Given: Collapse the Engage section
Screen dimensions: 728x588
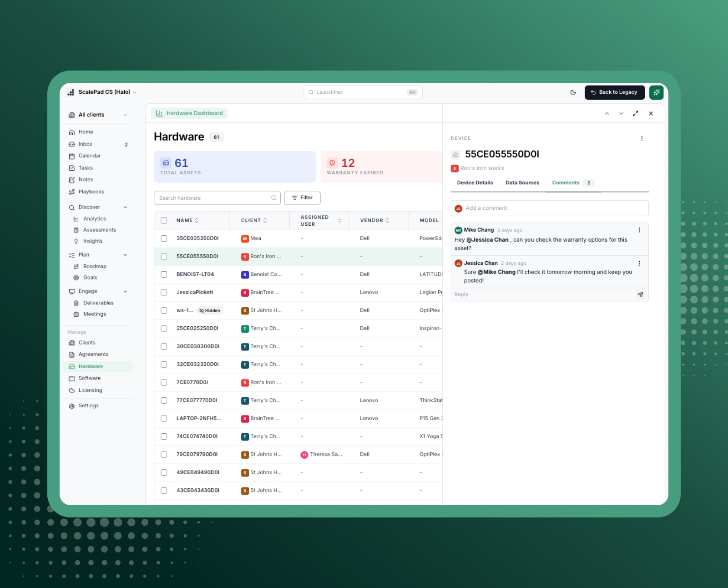Looking at the screenshot, I should pos(125,292).
